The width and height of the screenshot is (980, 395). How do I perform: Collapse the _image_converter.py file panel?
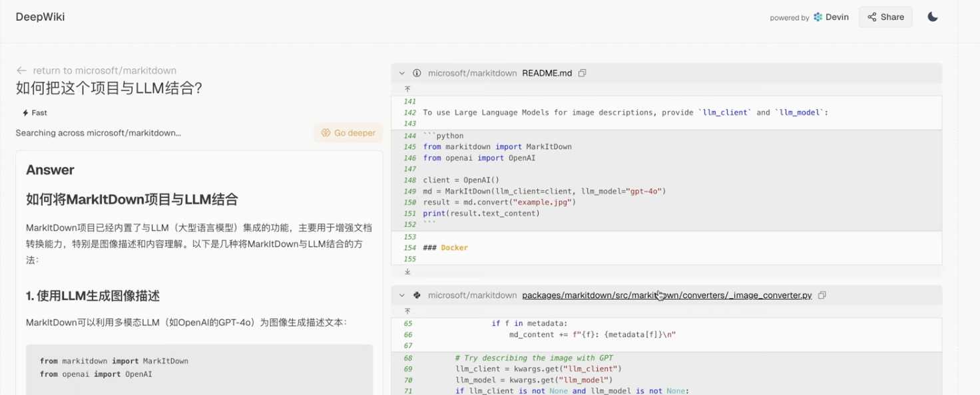tap(402, 295)
